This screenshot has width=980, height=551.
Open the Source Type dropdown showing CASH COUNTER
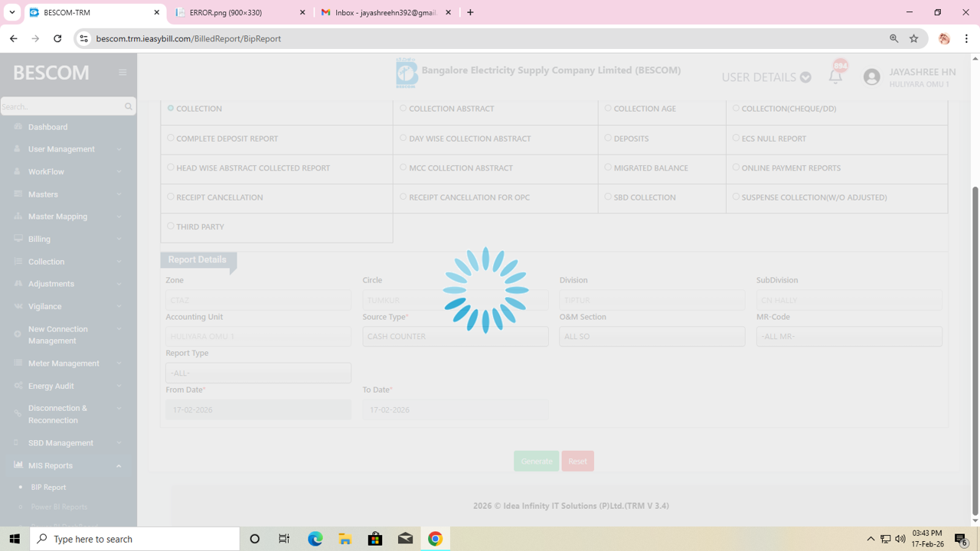[456, 337]
